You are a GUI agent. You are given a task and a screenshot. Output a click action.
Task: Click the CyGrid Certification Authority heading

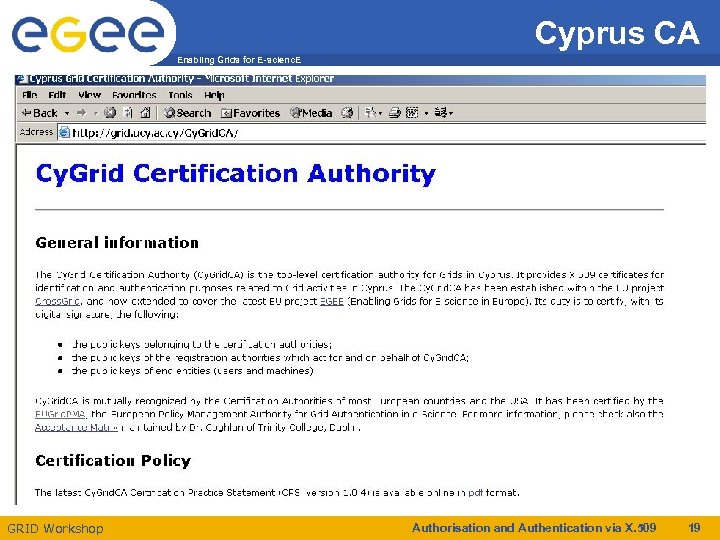tap(236, 174)
